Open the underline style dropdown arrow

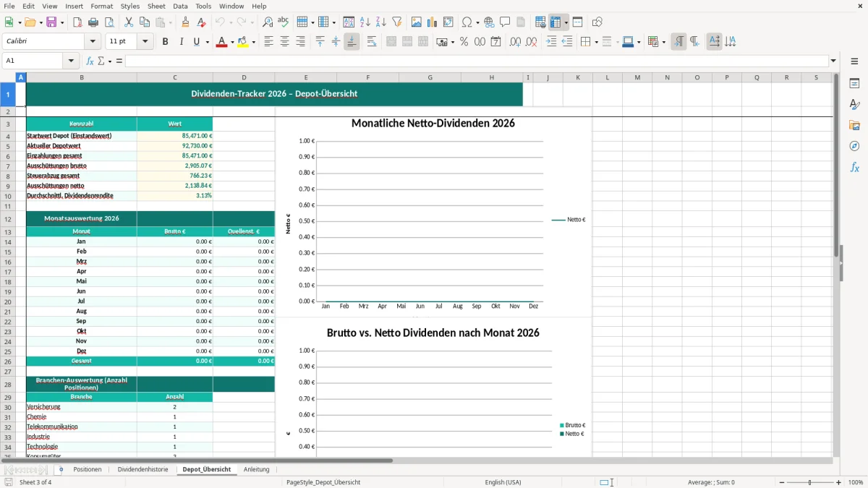pyautogui.click(x=208, y=42)
